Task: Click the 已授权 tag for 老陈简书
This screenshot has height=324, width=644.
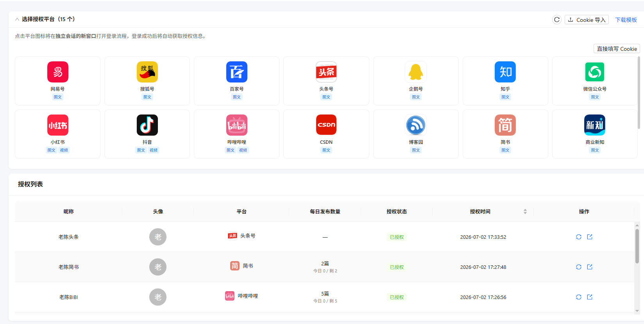Action: click(x=397, y=267)
